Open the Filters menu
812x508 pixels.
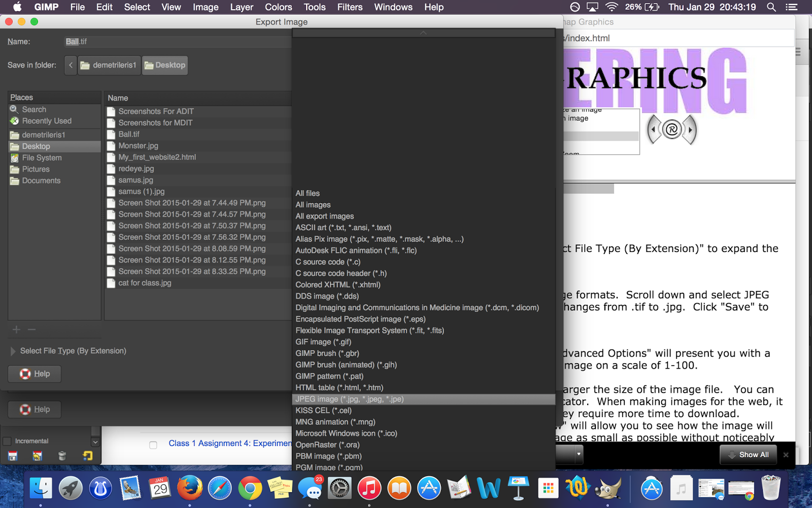(x=350, y=7)
